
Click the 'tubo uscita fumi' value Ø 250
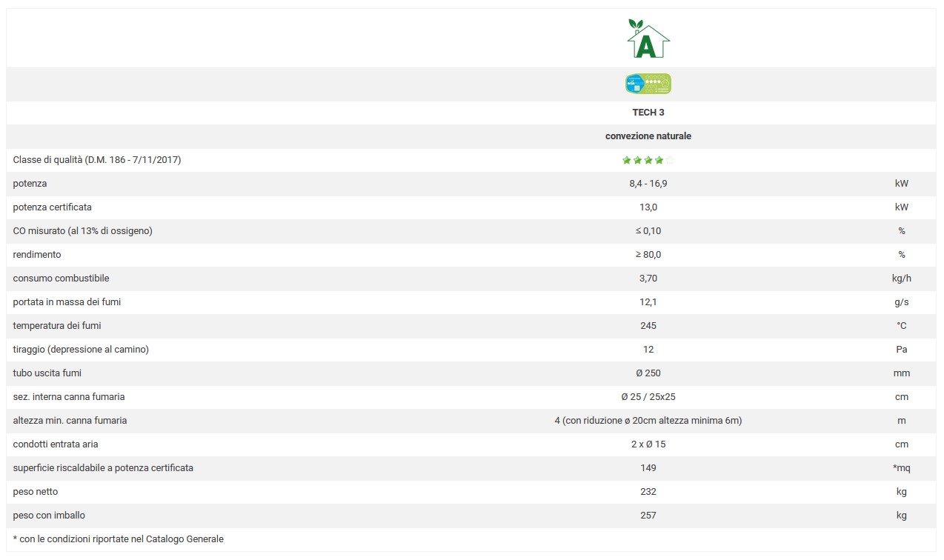648,373
